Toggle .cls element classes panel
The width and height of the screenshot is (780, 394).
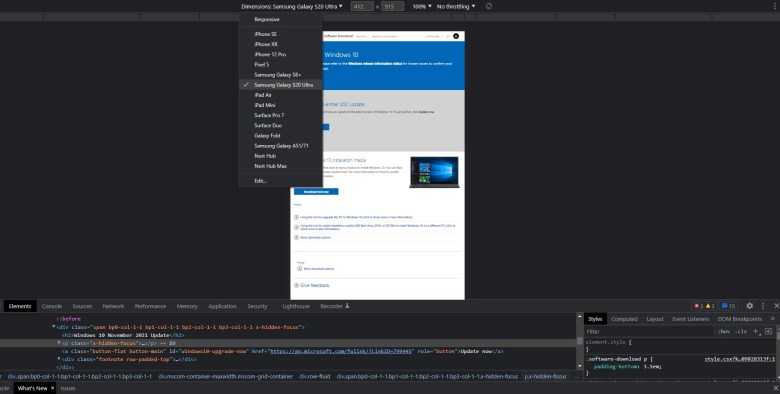[x=741, y=331]
